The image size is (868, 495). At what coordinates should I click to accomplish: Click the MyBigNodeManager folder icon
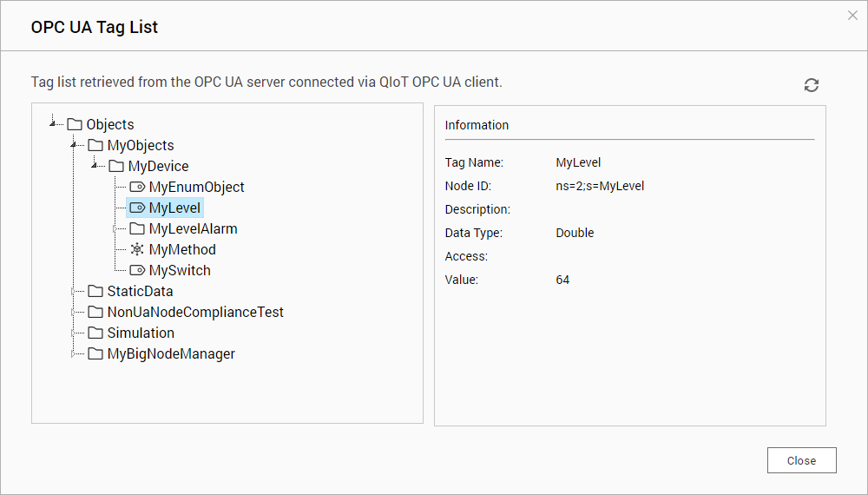pos(95,353)
